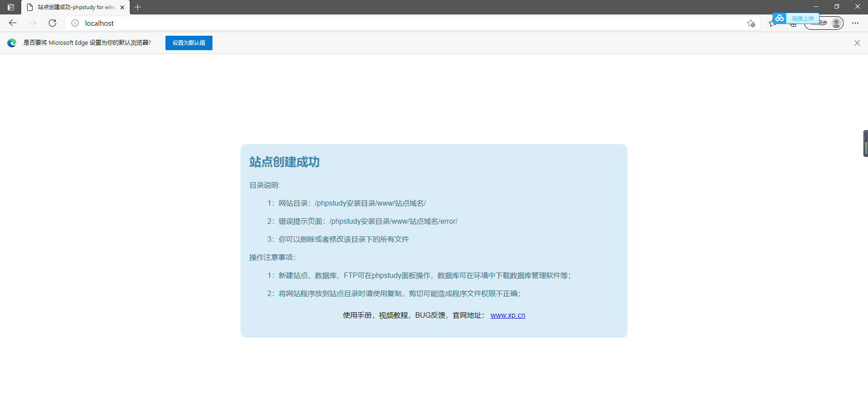This screenshot has width=868, height=414.
Task: Open the tab actions menu icon top-left
Action: click(11, 7)
